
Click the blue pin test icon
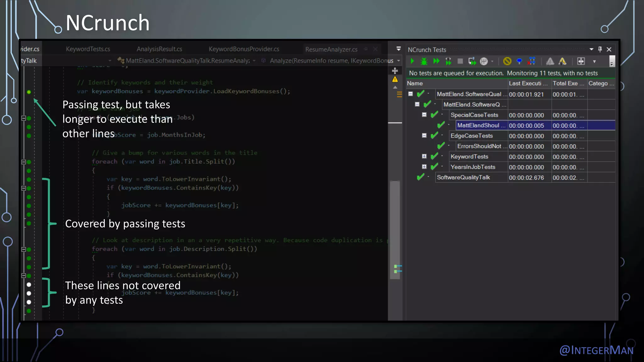tap(519, 61)
